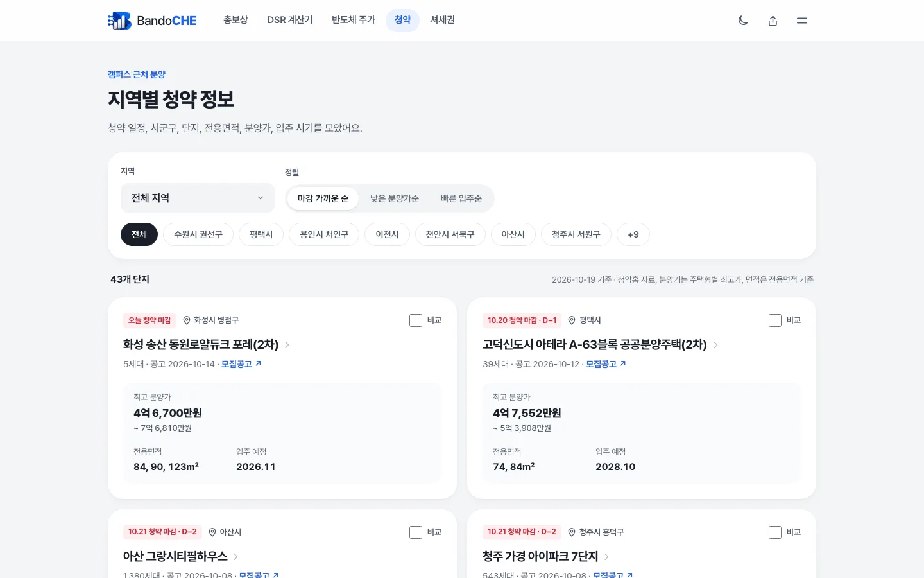This screenshot has width=924, height=578.
Task: Check 비교 box for 화성 송산 동원로얄듀크
Action: 416,320
